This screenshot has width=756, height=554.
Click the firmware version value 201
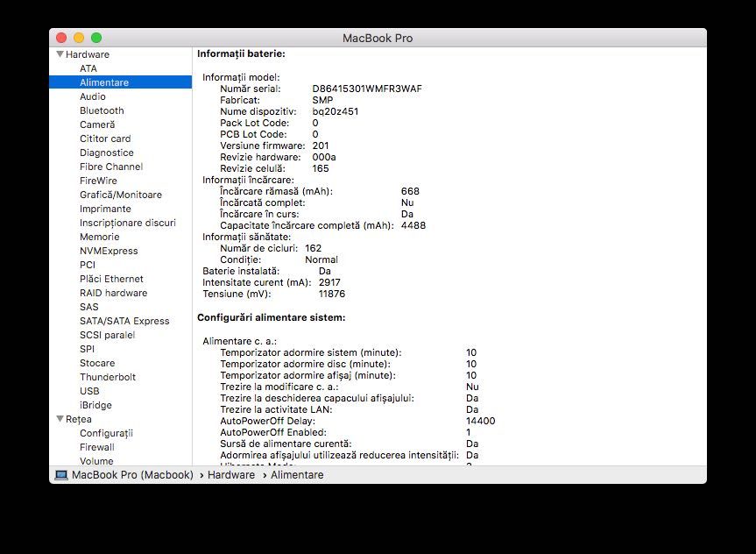coord(321,146)
